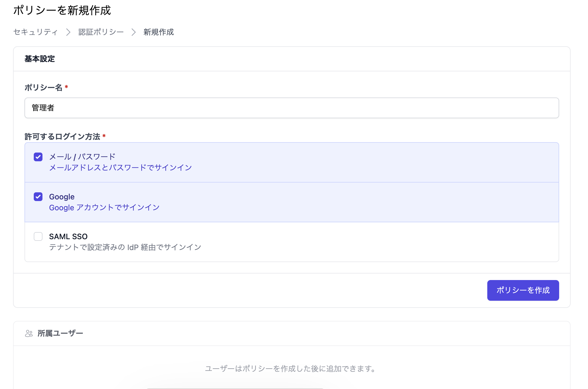Enable the SAML SSO checkbox
Screen dimensions: 588x389
pyautogui.click(x=38, y=236)
